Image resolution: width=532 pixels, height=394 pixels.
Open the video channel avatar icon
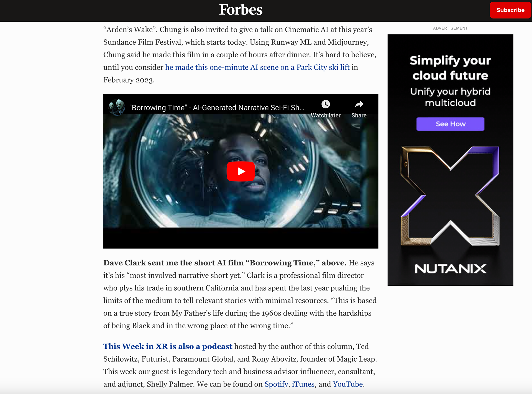click(x=116, y=107)
